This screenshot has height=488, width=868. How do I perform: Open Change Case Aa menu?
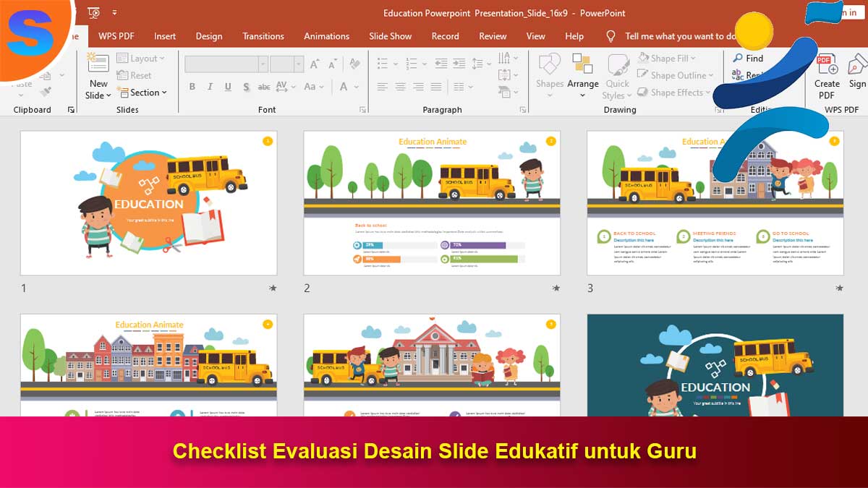pyautogui.click(x=314, y=87)
